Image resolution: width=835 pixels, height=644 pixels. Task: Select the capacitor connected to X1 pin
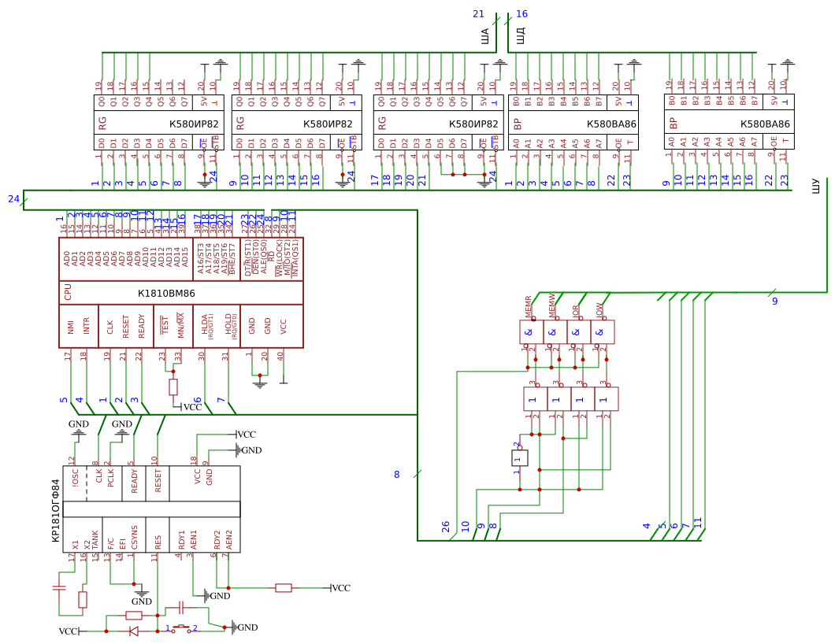click(58, 588)
